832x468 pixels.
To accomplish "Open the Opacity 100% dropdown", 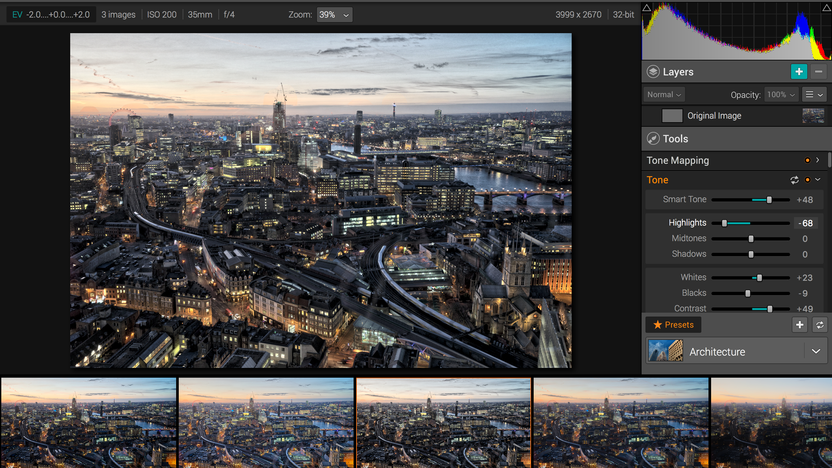I will pos(781,94).
